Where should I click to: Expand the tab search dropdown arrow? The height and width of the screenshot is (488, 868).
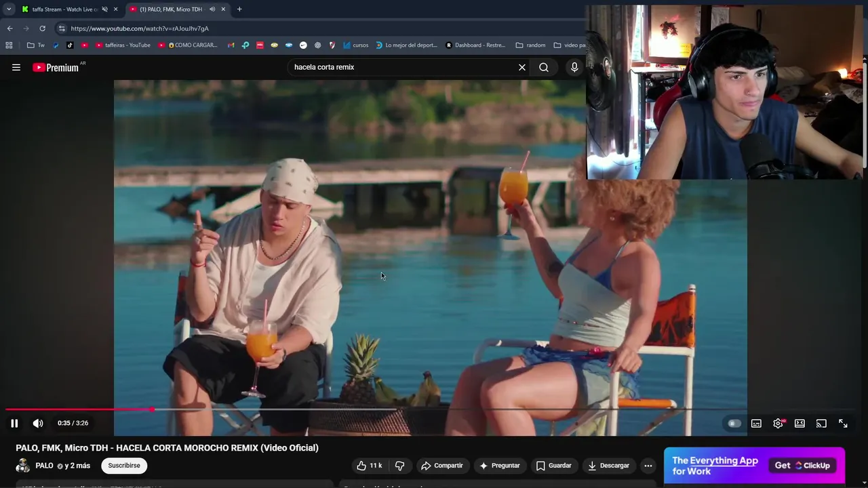pyautogui.click(x=9, y=9)
